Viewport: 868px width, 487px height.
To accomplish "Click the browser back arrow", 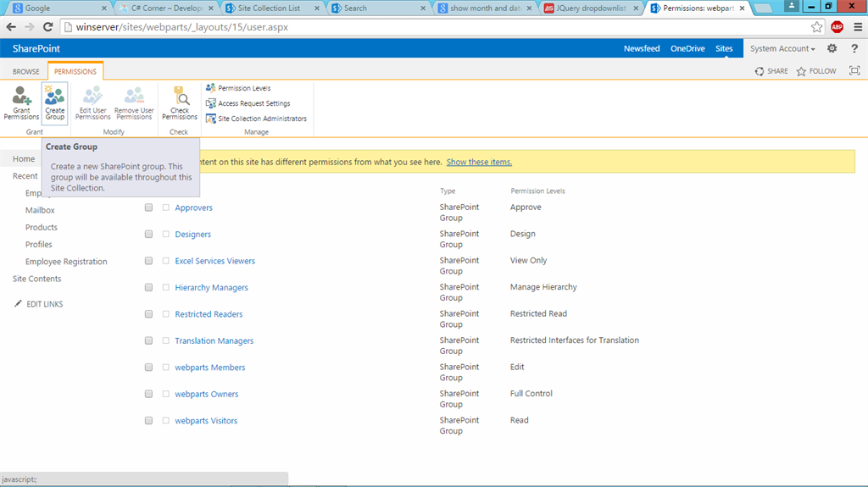I will pyautogui.click(x=11, y=27).
